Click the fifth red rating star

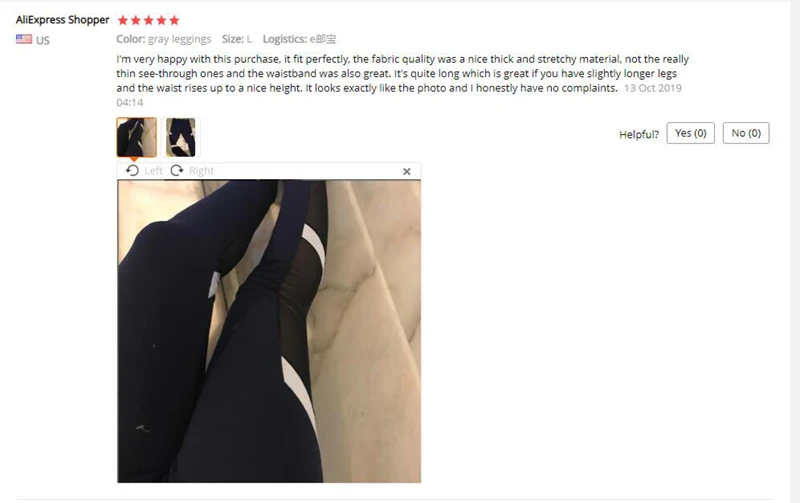pyautogui.click(x=174, y=20)
